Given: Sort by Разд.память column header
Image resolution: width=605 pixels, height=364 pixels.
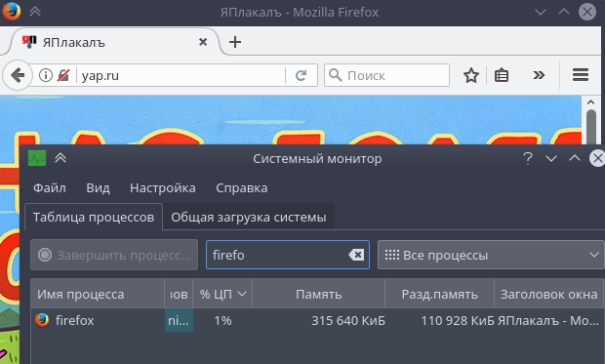Looking at the screenshot, I should pos(439,295).
